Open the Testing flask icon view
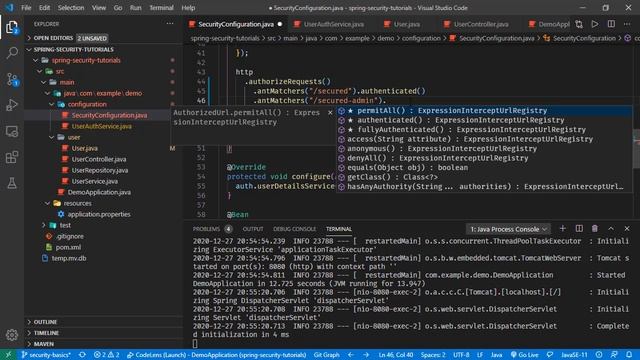This screenshot has height=360, width=640. tap(12, 183)
